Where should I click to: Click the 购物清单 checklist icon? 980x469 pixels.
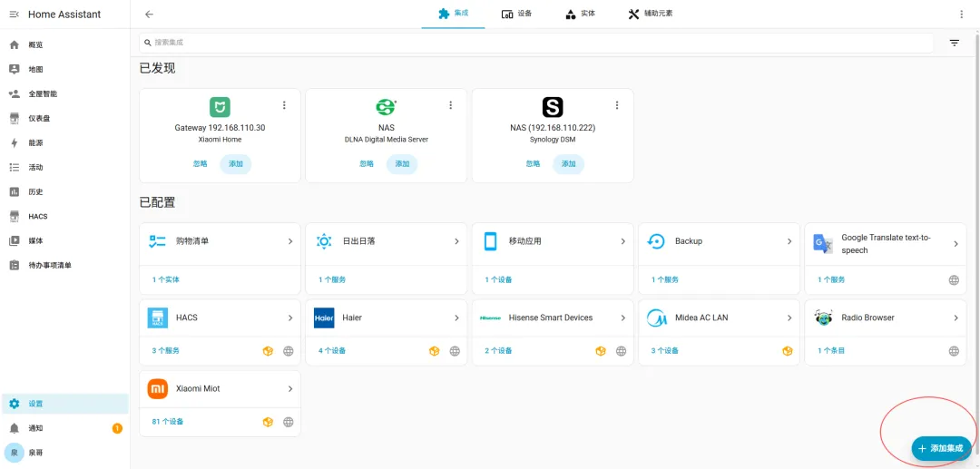click(157, 241)
